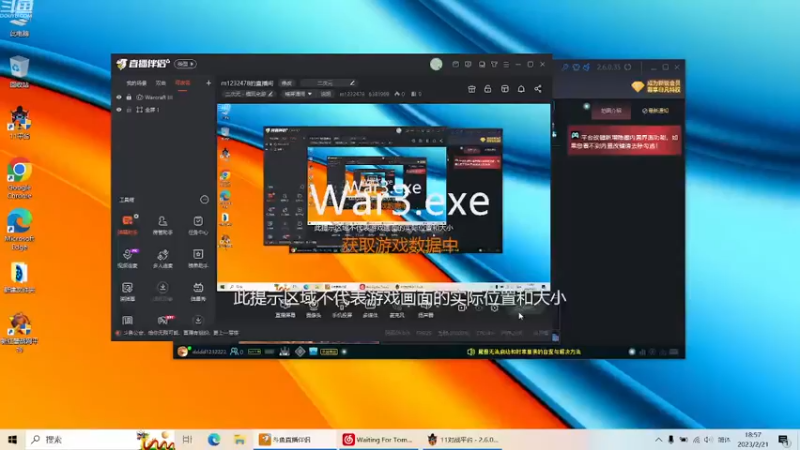Click refresh icon beside version 2.6.0.35
This screenshot has height=450, width=800.
(x=628, y=67)
